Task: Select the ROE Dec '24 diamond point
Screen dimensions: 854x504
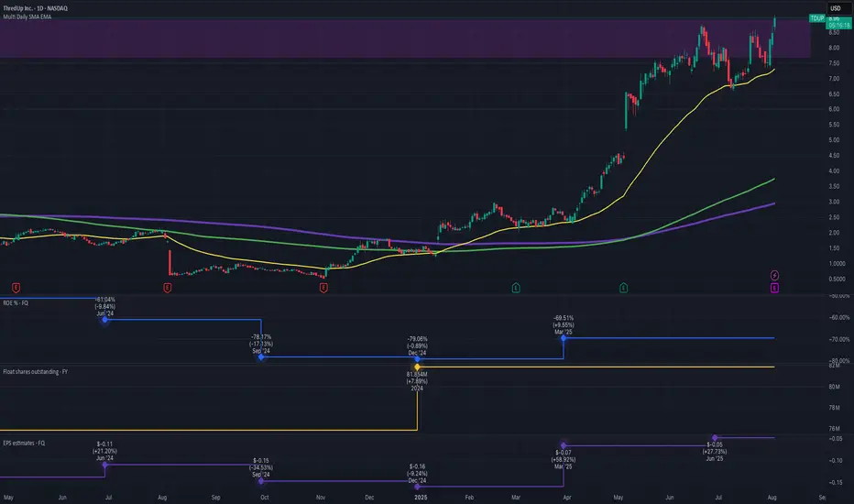Action: click(417, 359)
